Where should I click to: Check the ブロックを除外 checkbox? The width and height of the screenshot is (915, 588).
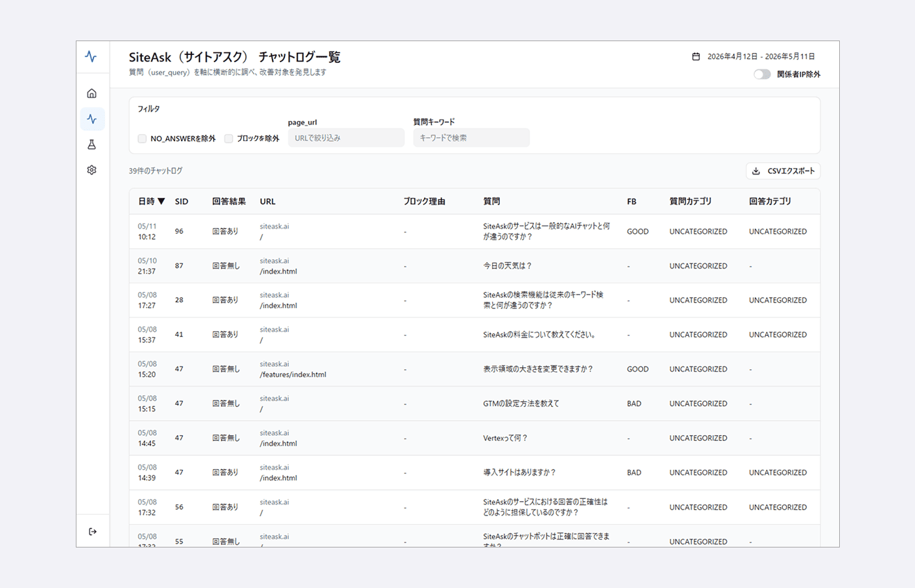point(228,139)
